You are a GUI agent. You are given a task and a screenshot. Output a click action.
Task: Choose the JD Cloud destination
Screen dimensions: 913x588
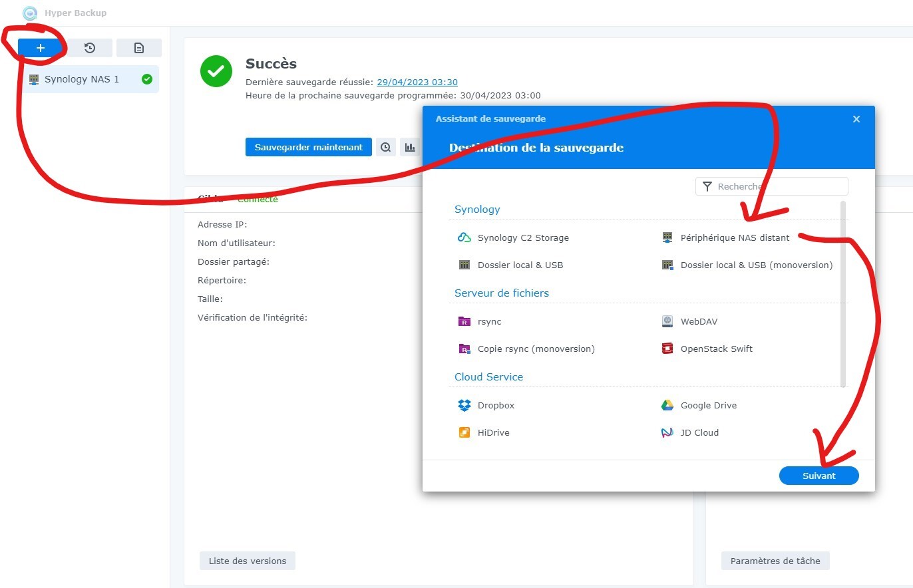[x=690, y=432]
